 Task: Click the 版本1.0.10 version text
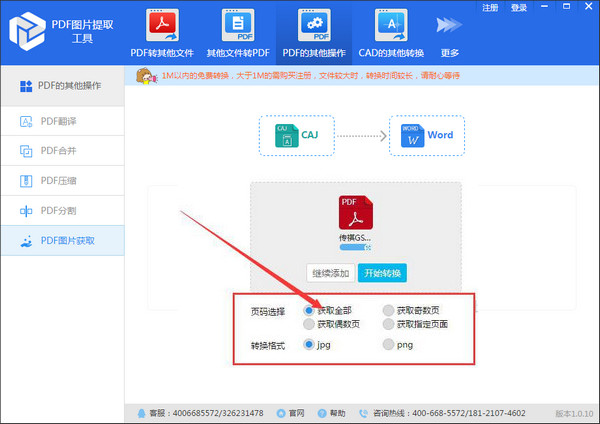point(574,414)
